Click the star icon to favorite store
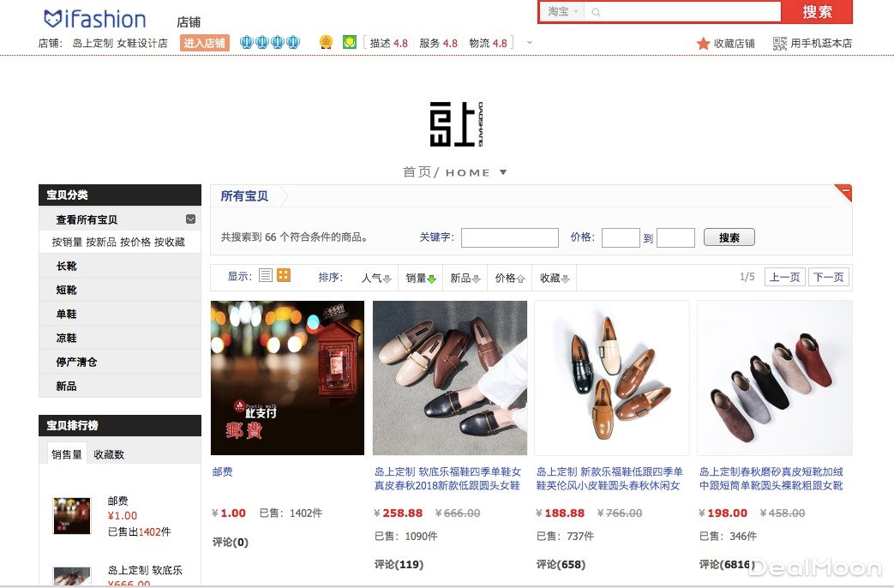Image resolution: width=894 pixels, height=588 pixels. [703, 44]
